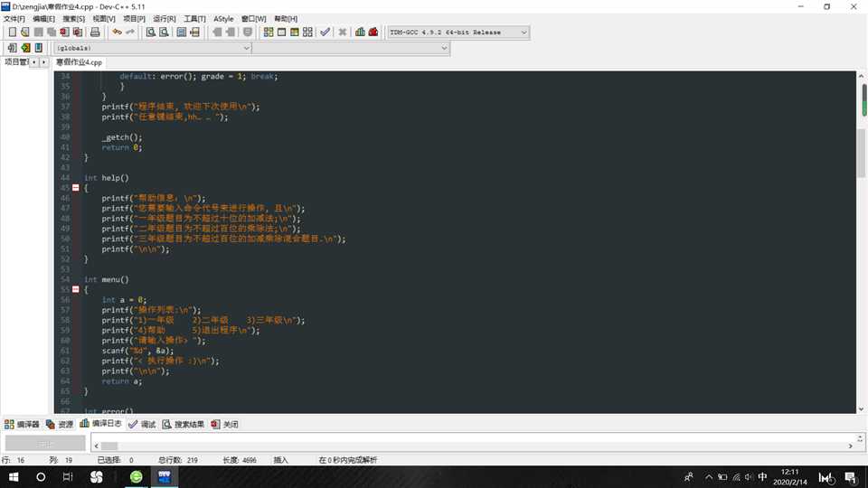
Task: Open the 文件[F] menu
Action: point(14,18)
